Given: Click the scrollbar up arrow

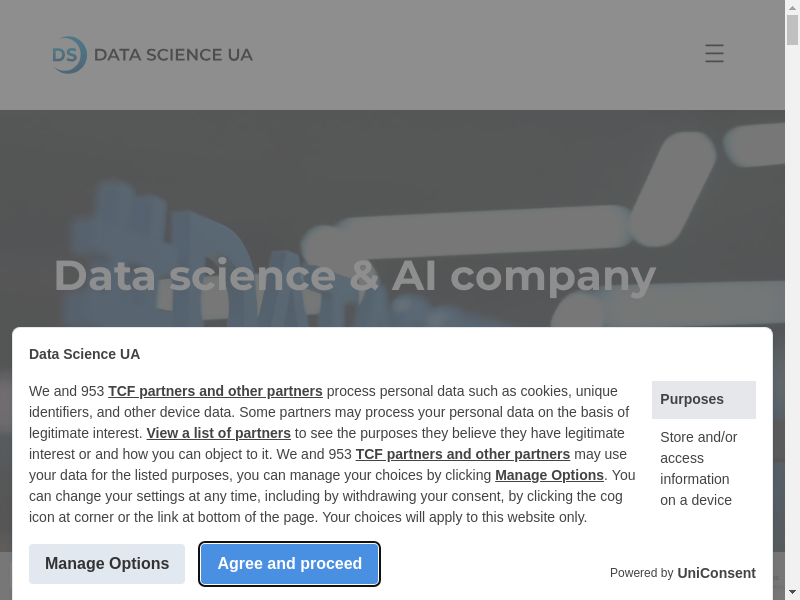Looking at the screenshot, I should [x=792, y=7].
